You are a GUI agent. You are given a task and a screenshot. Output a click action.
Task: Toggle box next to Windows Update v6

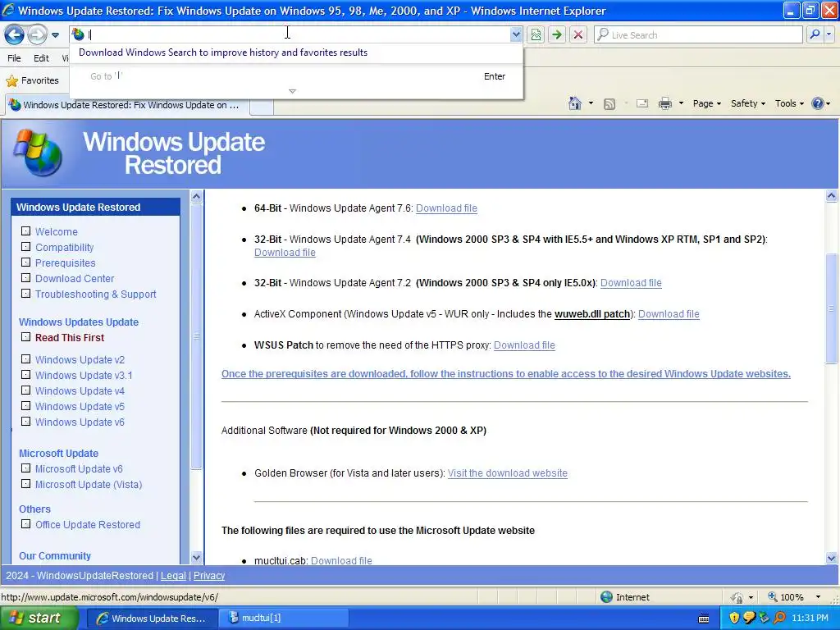click(25, 421)
